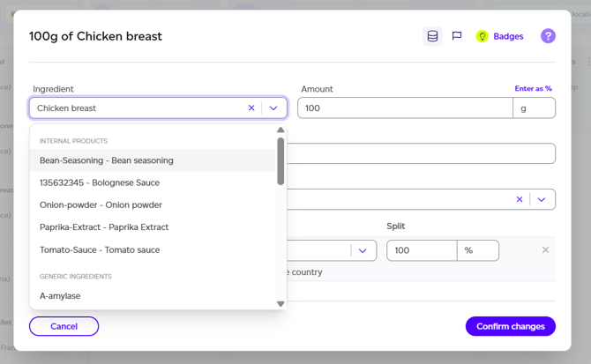Click the dropdown list scroll down arrow
Screen dimensions: 591x364
pos(281,304)
